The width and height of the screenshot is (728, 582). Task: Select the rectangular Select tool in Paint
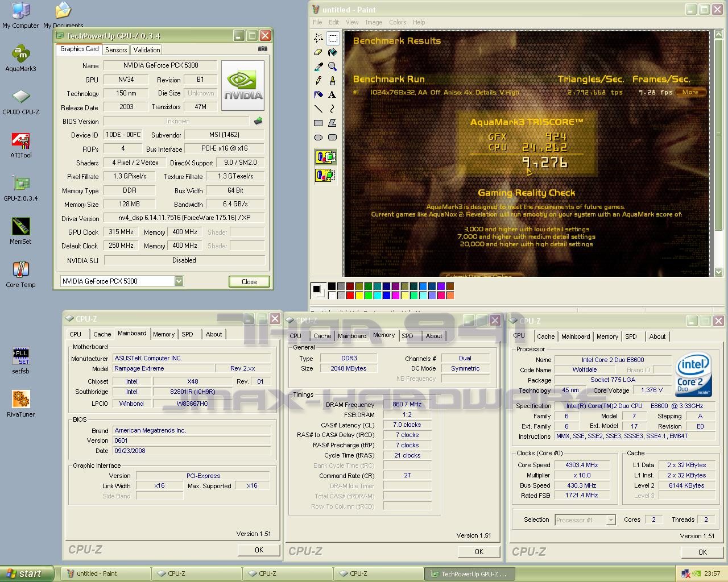[x=333, y=38]
